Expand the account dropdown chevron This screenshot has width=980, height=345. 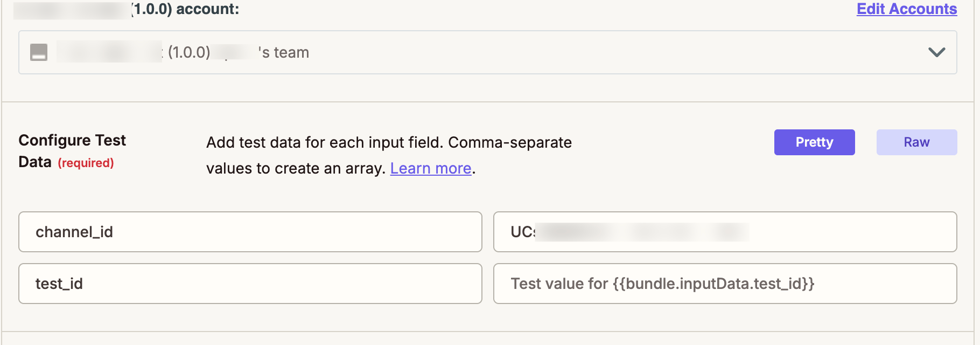936,52
